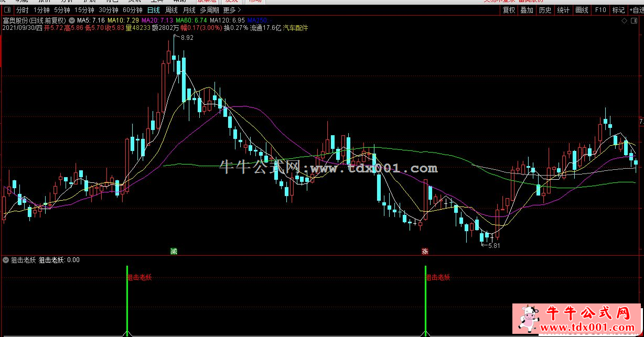This screenshot has height=337, width=644.
Task: Click the first 狙击老妖 signal label
Action: tap(140, 277)
